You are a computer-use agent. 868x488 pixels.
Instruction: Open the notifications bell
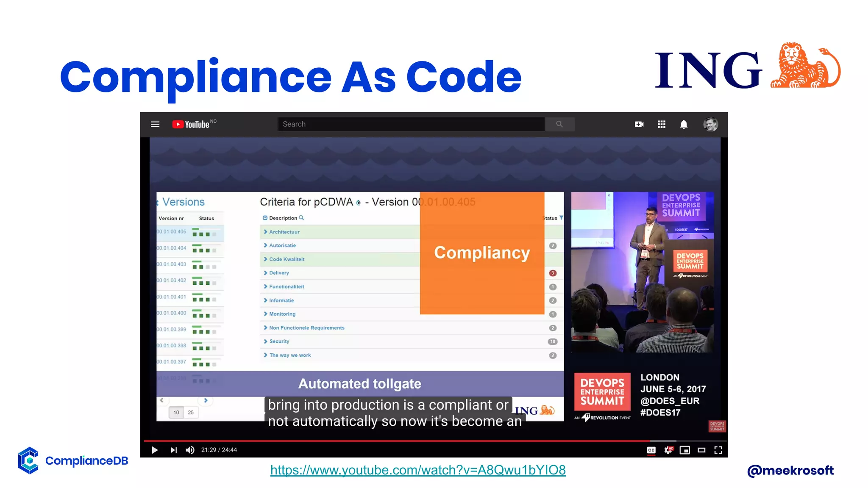click(684, 124)
